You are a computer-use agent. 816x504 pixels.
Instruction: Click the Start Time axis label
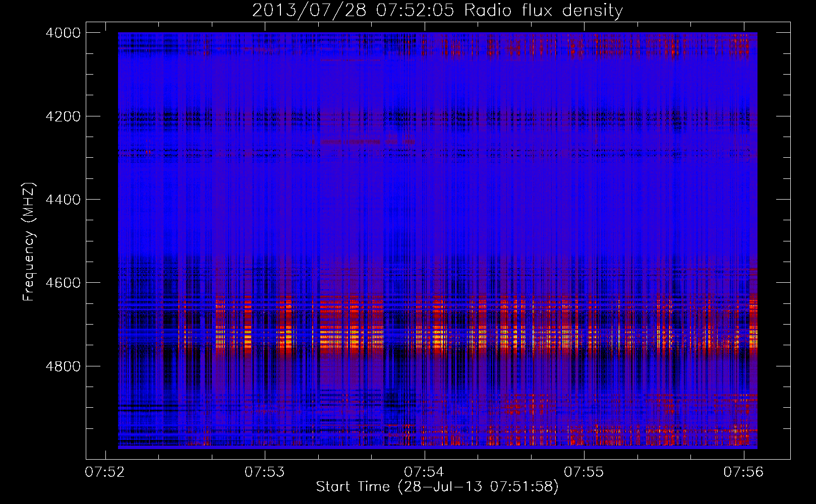(x=437, y=487)
